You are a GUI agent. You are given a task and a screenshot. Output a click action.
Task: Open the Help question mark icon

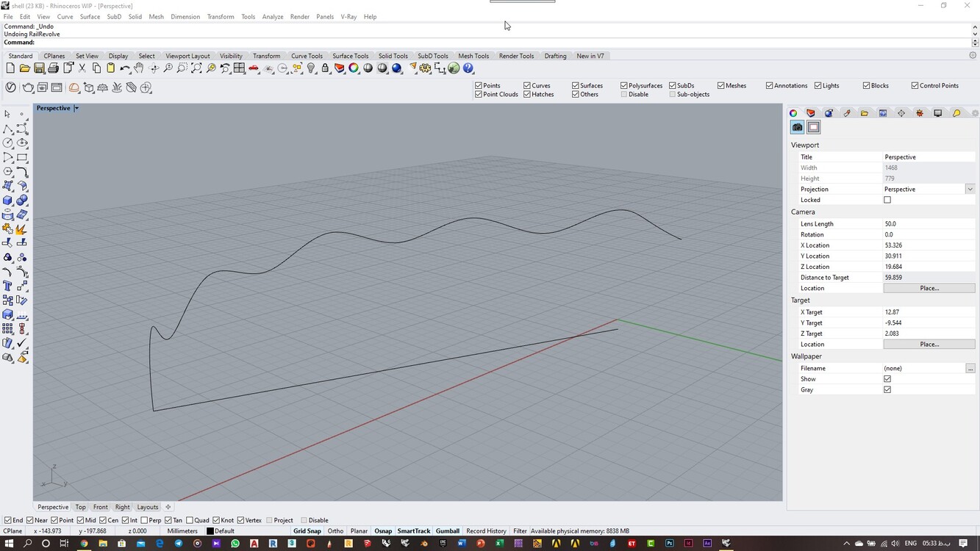tap(468, 68)
